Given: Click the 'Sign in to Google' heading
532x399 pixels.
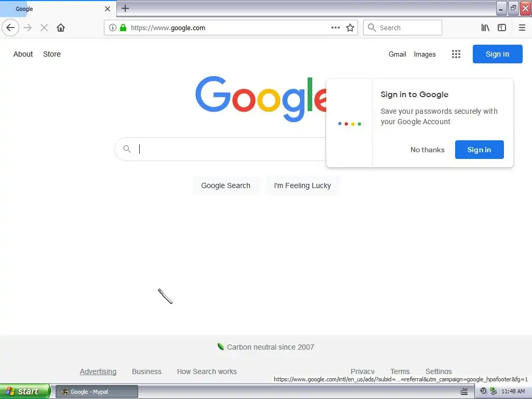Looking at the screenshot, I should pos(414,95).
